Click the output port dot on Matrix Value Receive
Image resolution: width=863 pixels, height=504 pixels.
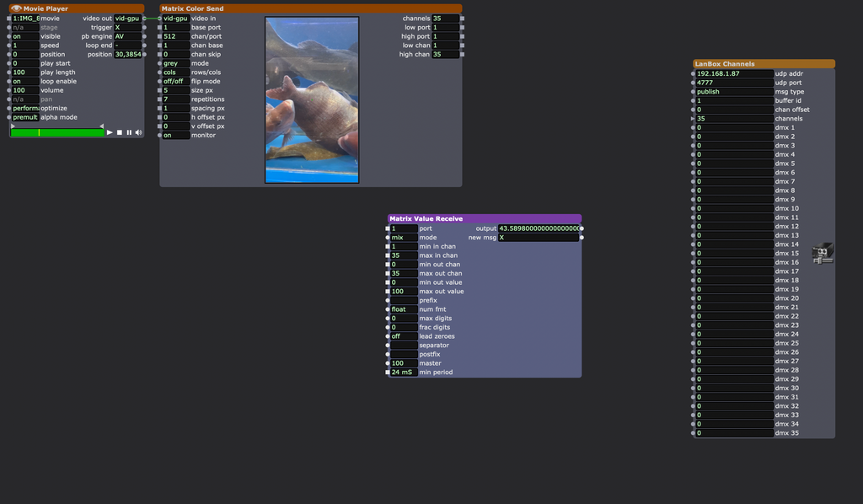pos(582,228)
